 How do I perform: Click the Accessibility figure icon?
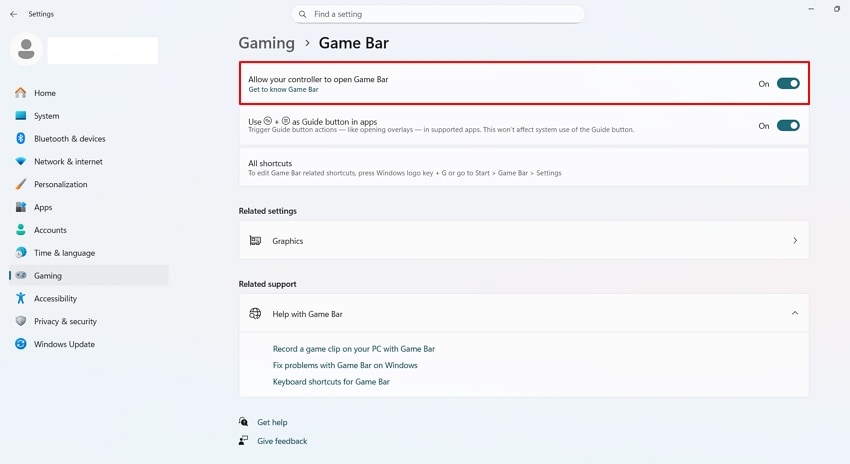(21, 298)
